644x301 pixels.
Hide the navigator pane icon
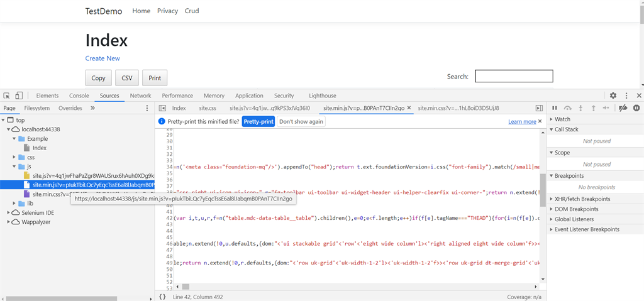click(162, 108)
